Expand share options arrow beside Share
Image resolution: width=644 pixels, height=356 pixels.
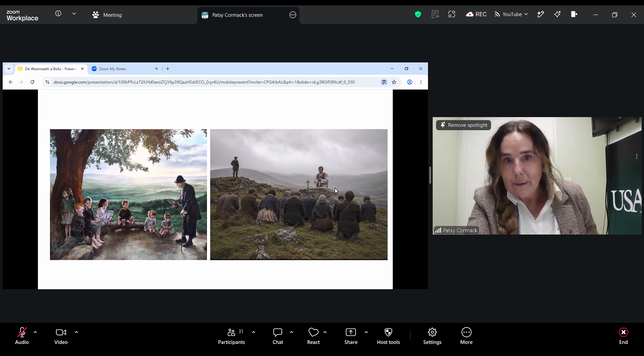coord(366,332)
